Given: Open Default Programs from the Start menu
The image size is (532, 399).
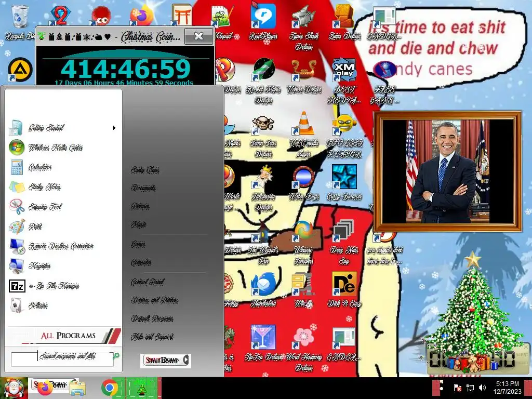Looking at the screenshot, I should [x=152, y=318].
